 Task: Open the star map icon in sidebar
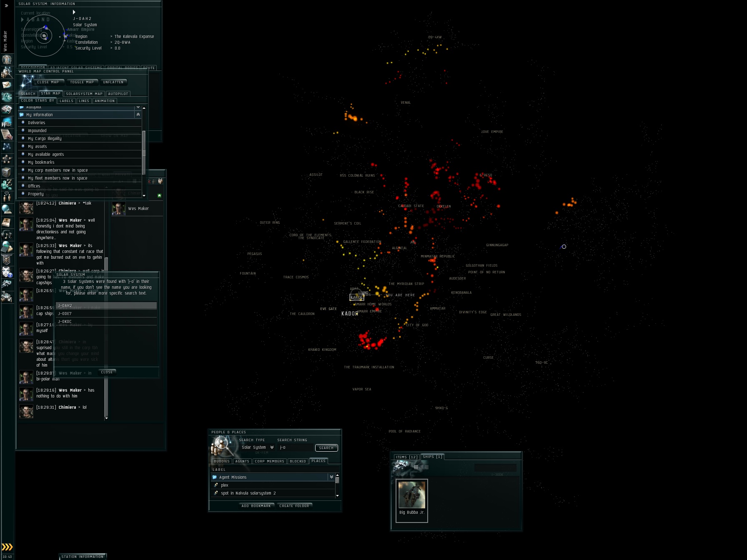[7, 147]
